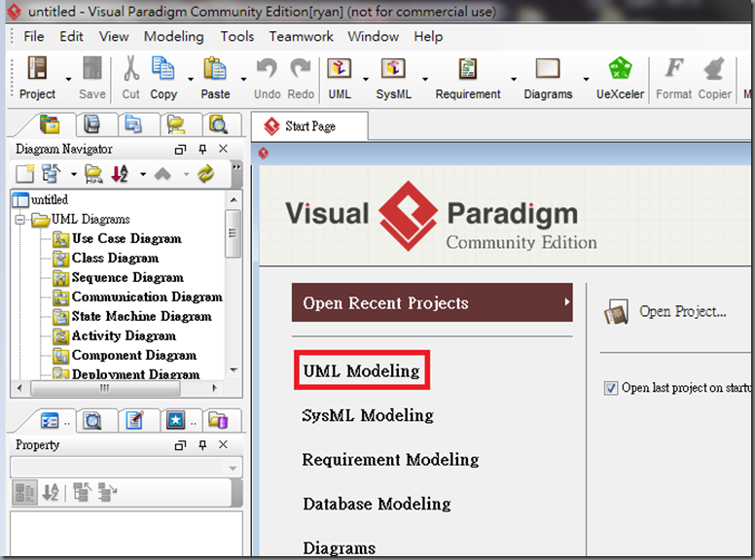This screenshot has height=560, width=755.
Task: Click the expand all icon in Property pane
Action: (x=83, y=492)
